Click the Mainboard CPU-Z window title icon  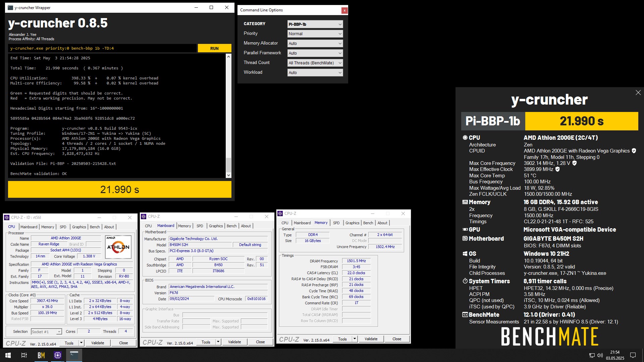click(x=144, y=217)
